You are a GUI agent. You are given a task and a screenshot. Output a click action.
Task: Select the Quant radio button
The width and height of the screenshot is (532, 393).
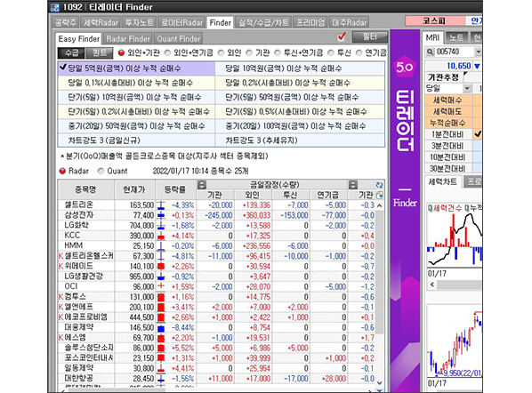(x=101, y=171)
